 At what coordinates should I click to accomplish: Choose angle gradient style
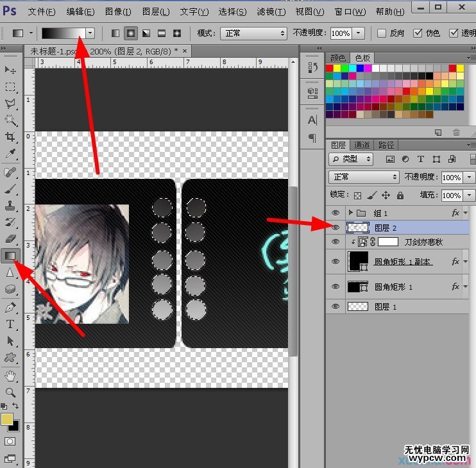[146, 33]
